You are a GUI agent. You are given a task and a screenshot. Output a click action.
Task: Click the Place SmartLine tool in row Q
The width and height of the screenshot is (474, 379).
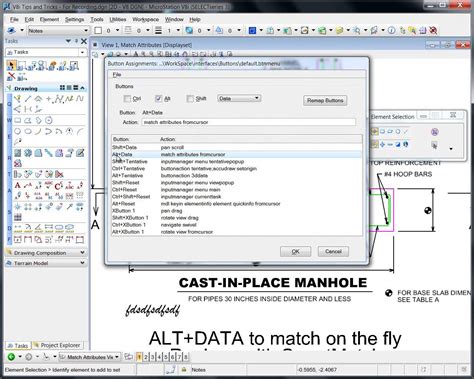pyautogui.click(x=18, y=99)
